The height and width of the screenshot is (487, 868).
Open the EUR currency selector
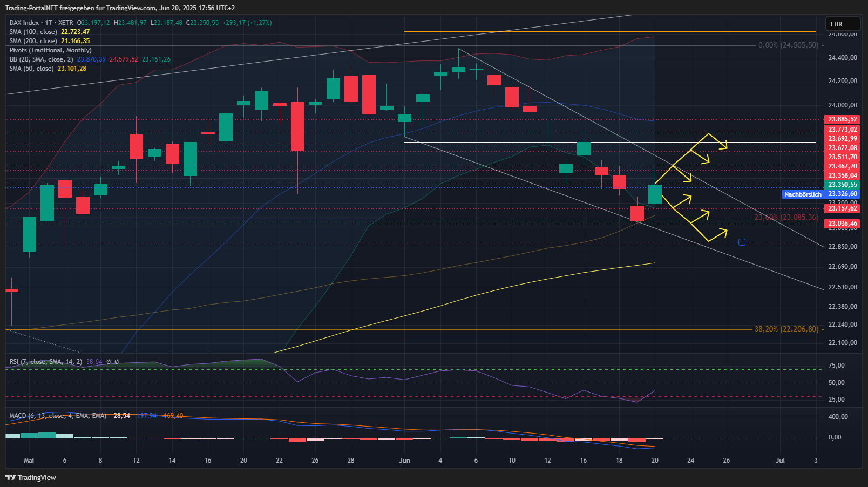point(842,24)
